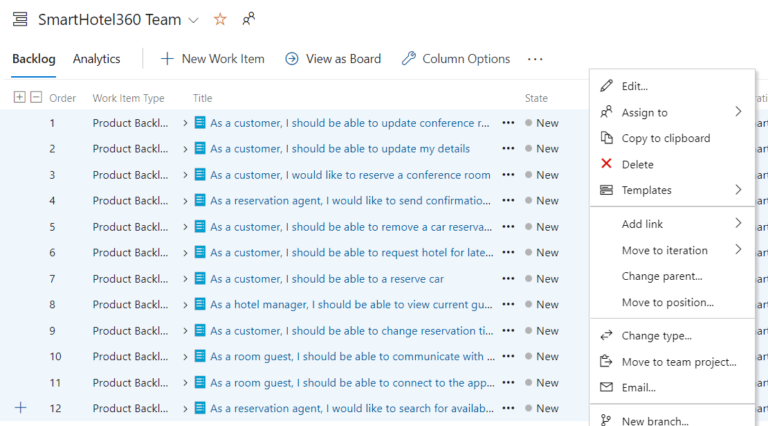Select Move to team project option

(x=678, y=362)
